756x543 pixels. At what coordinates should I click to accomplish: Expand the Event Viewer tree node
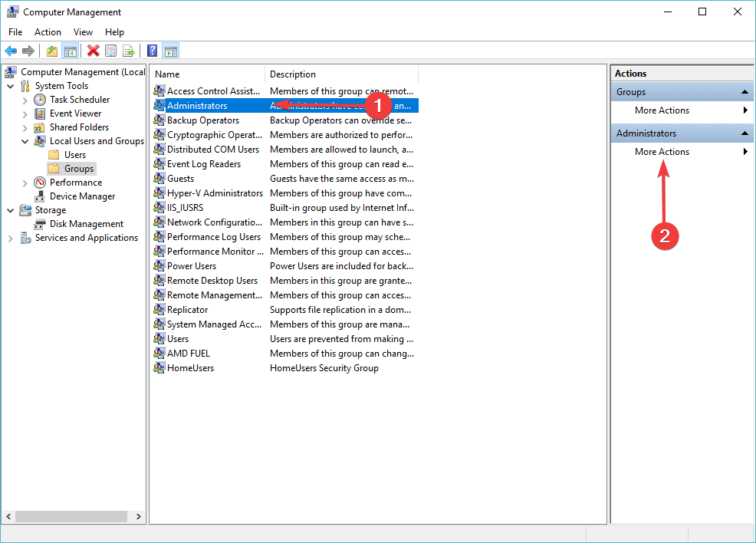25,114
